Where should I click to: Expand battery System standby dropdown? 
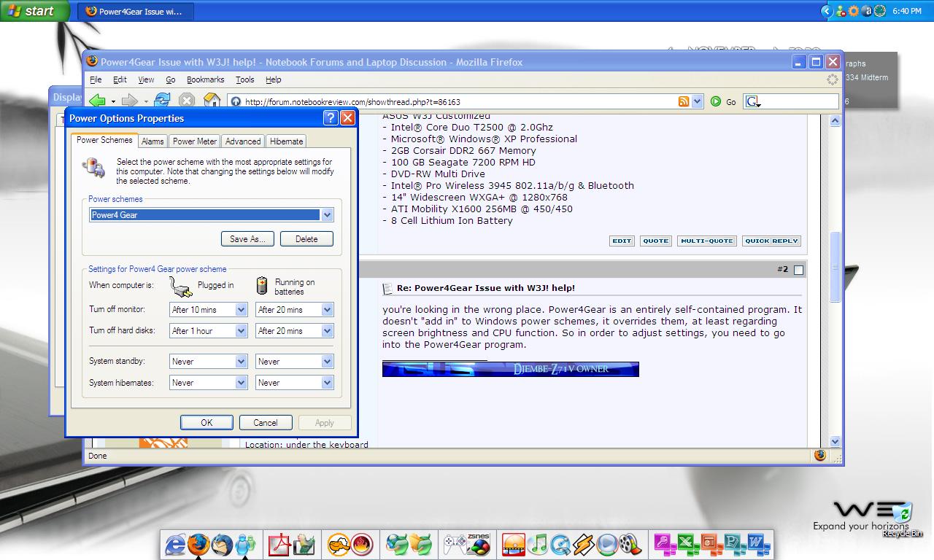pos(327,362)
